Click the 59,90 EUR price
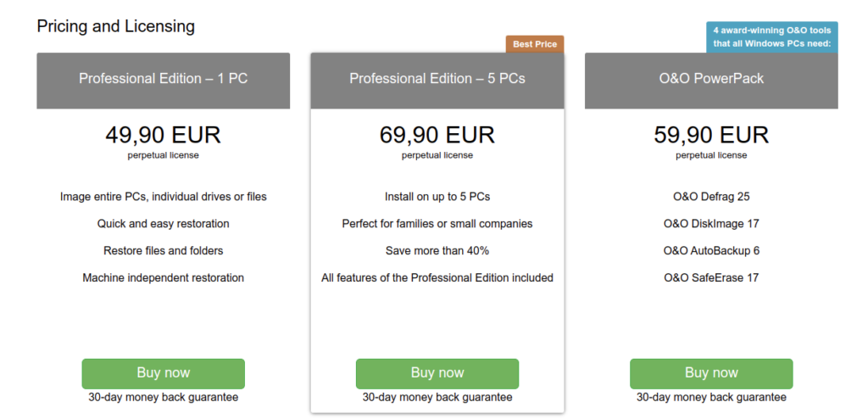Viewport: 868px width, 419px height. coord(711,135)
